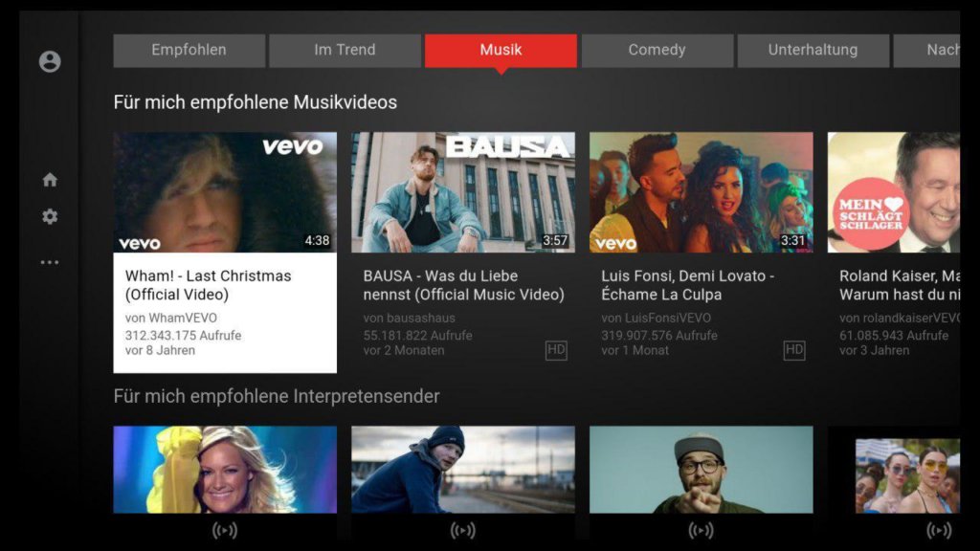
Task: Click the HD badge on BAUSA video
Action: pos(555,350)
